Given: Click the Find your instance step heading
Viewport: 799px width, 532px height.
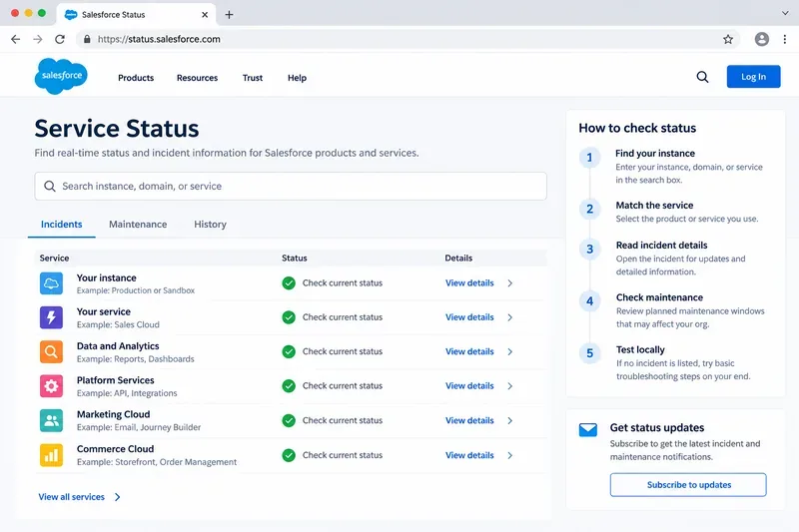Looking at the screenshot, I should (655, 154).
